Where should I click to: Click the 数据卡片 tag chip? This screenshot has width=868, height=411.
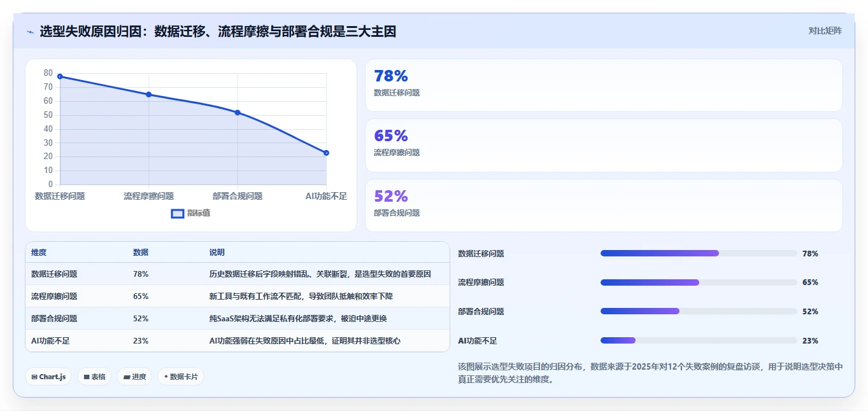181,377
